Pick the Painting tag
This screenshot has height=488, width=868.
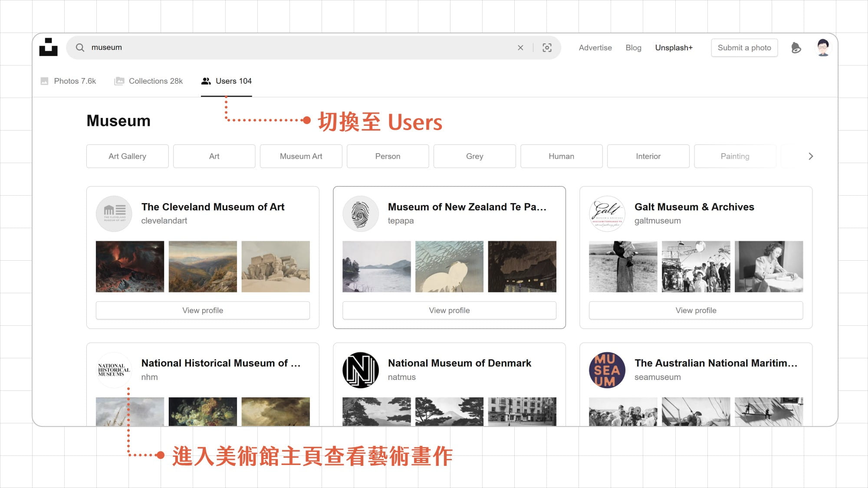(735, 156)
